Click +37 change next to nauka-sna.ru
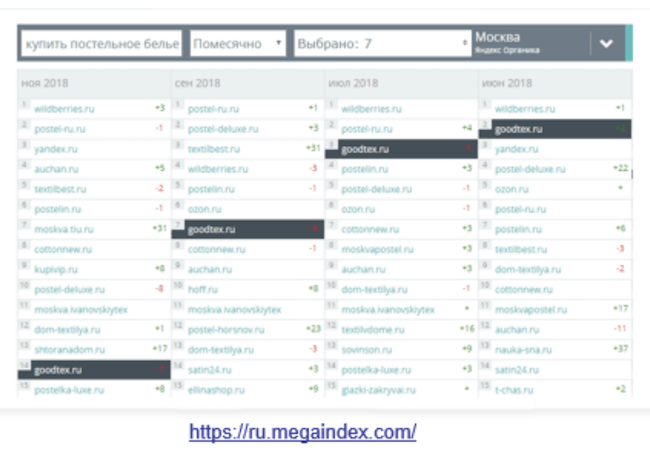 621,349
